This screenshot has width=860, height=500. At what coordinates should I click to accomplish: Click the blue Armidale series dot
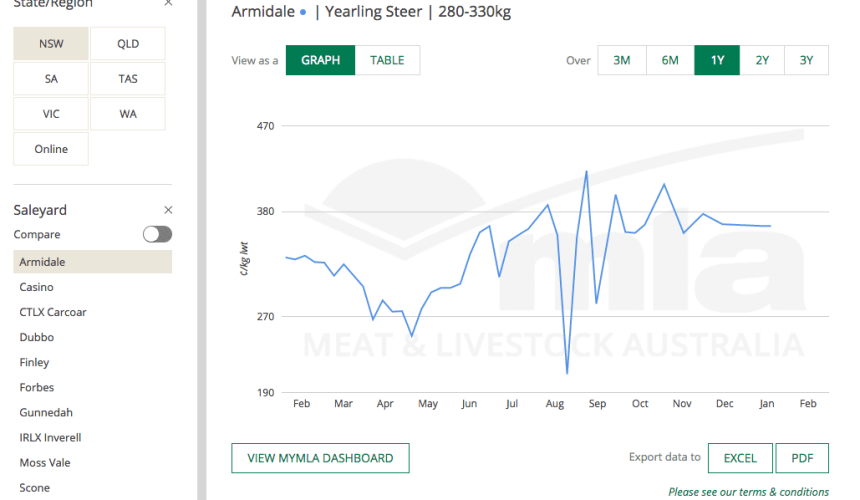(x=303, y=12)
